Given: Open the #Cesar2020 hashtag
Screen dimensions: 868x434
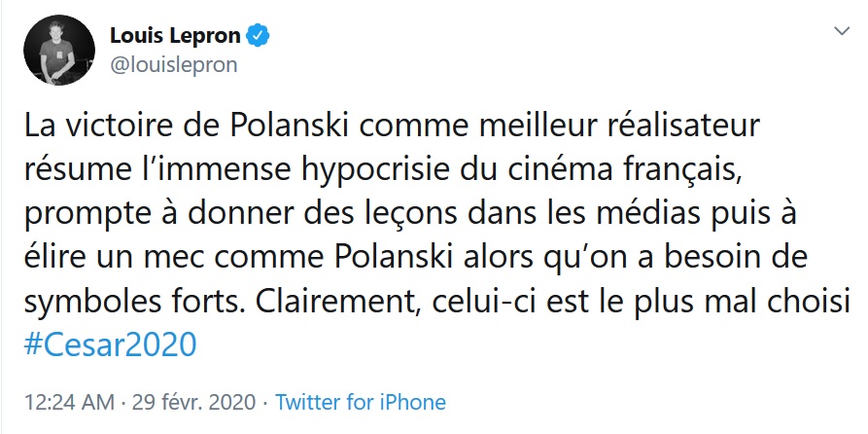Looking at the screenshot, I should pyautogui.click(x=109, y=344).
